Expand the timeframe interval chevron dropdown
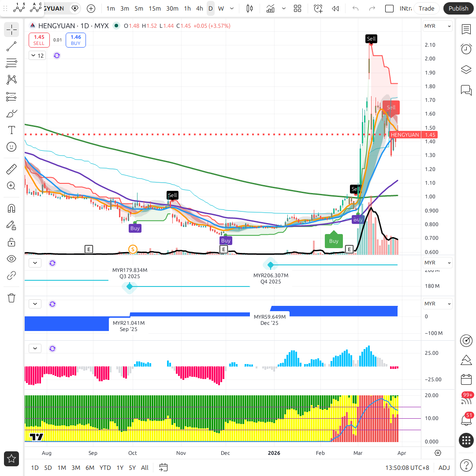476x476 pixels. [232, 8]
